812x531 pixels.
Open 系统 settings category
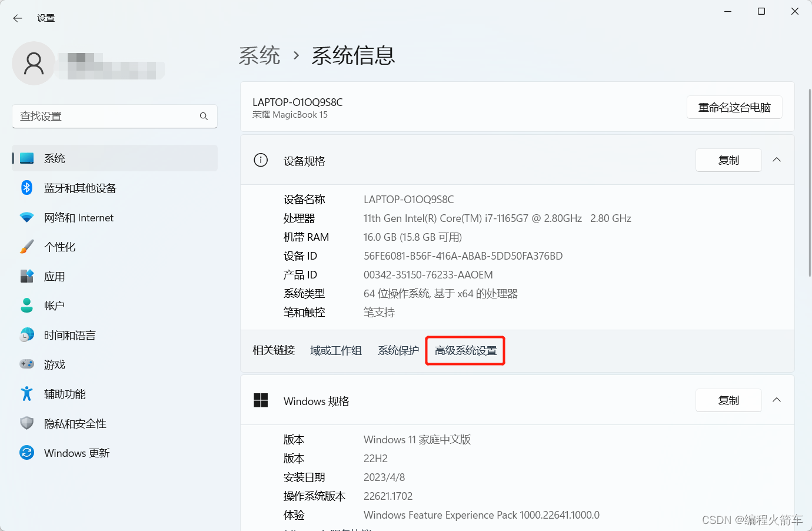click(115, 158)
